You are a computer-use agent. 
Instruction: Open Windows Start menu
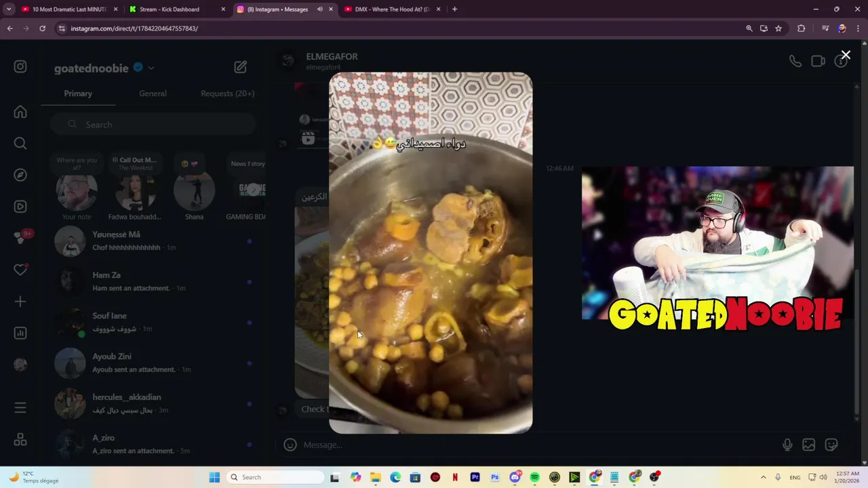[x=214, y=477]
